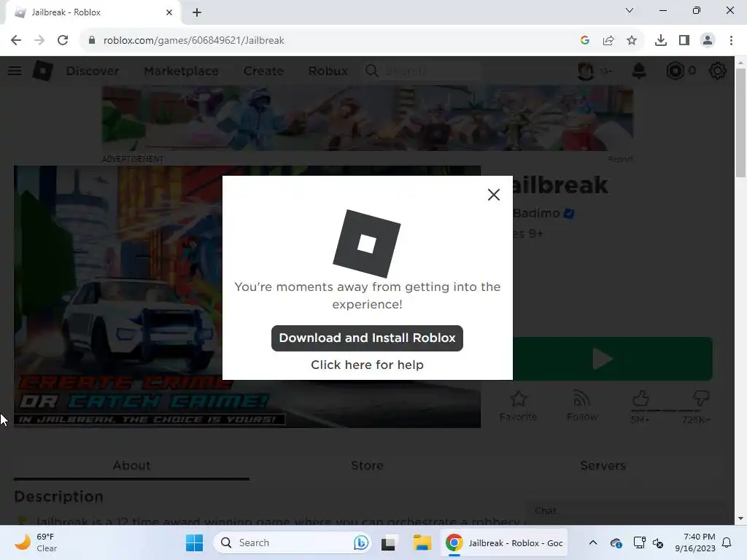Open the Roblox avatar profile
The height and width of the screenshot is (560, 747).
pyautogui.click(x=586, y=71)
